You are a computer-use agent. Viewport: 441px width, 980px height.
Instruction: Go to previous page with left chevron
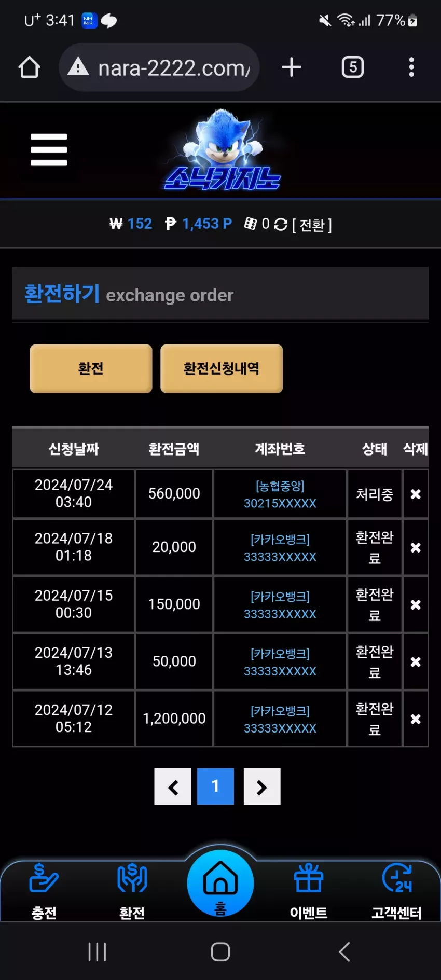(173, 786)
